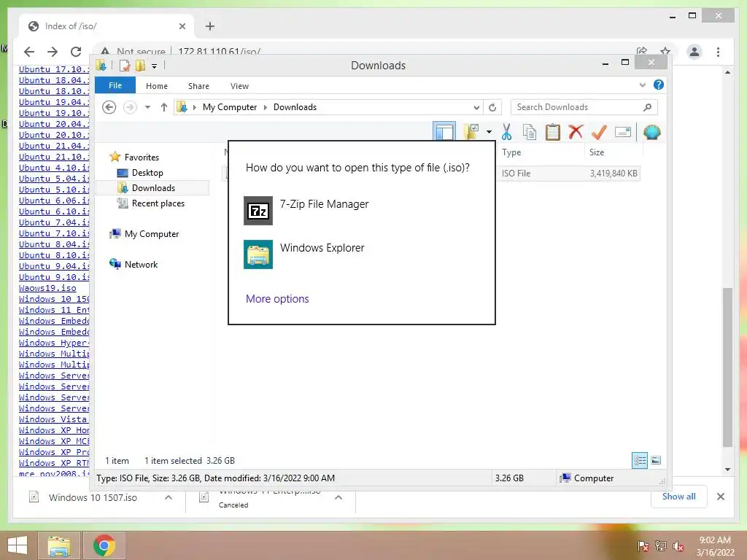Click the card-shaped icon next to the checkmark
This screenshot has width=747, height=560.
point(623,132)
